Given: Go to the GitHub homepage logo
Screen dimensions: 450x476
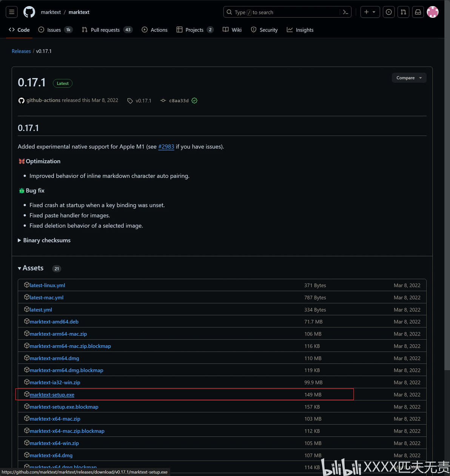Looking at the screenshot, I should click(29, 12).
